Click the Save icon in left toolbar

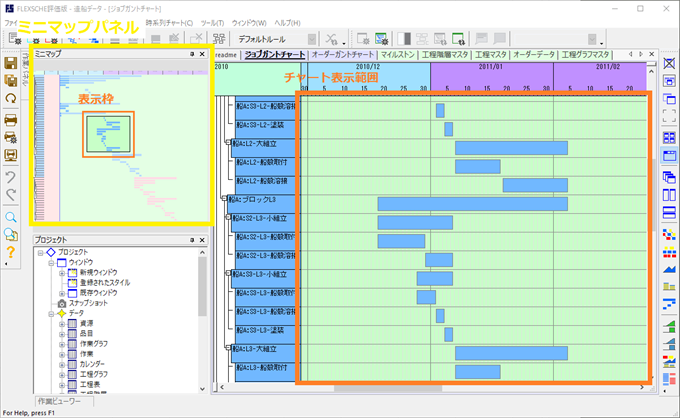pyautogui.click(x=11, y=64)
